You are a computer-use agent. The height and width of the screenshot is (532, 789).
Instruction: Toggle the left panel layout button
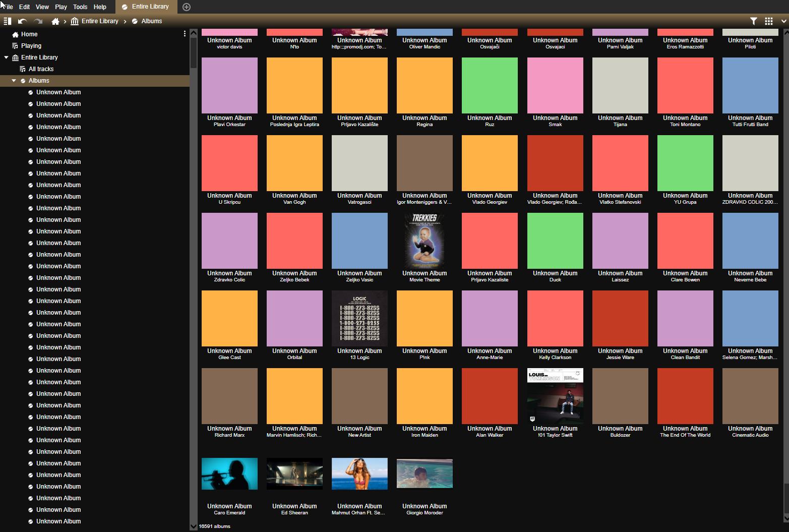[7, 21]
